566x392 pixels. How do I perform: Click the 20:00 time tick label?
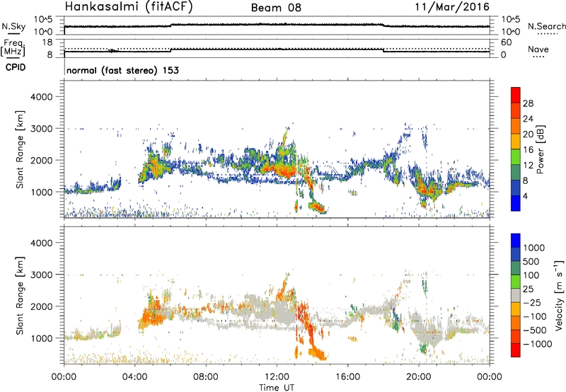point(419,377)
